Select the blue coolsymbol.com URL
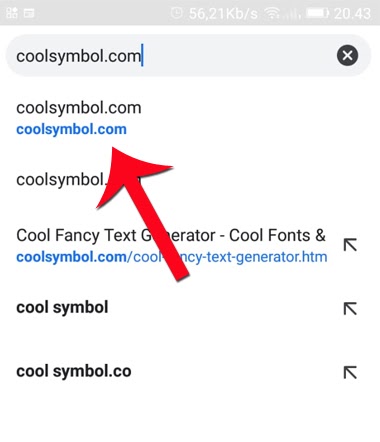The height and width of the screenshot is (442, 380). pos(71,129)
